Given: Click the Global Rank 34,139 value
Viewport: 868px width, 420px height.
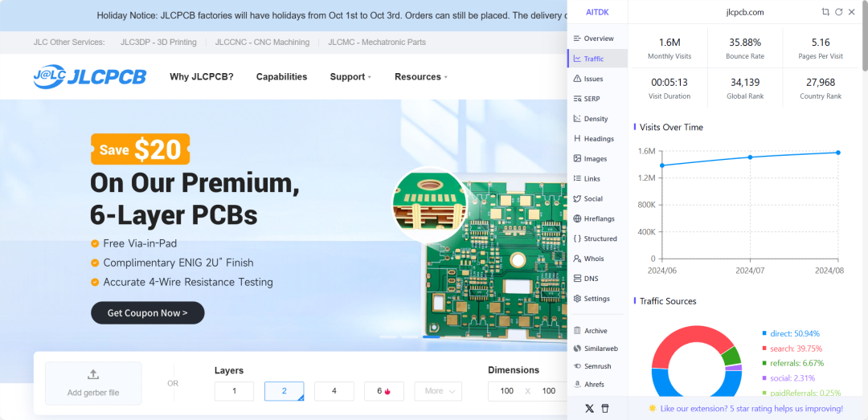Looking at the screenshot, I should 745,83.
